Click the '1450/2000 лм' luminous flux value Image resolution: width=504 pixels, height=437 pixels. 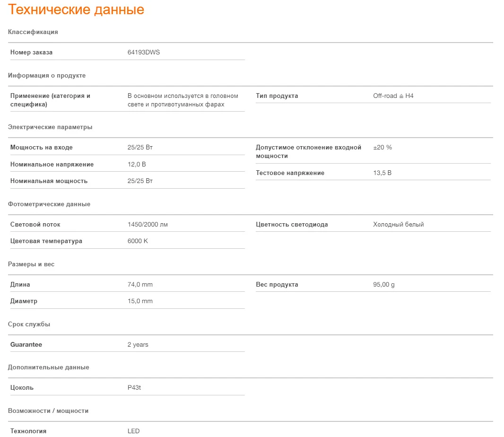click(148, 225)
